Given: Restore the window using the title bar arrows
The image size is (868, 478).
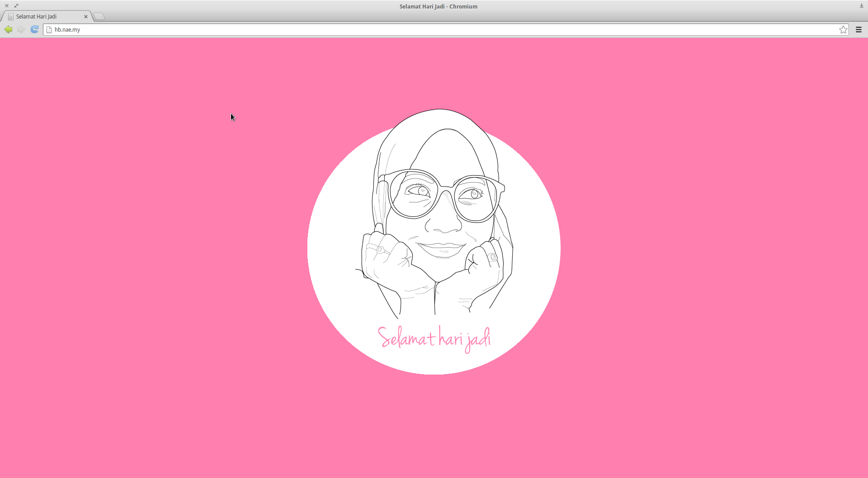Looking at the screenshot, I should [16, 6].
